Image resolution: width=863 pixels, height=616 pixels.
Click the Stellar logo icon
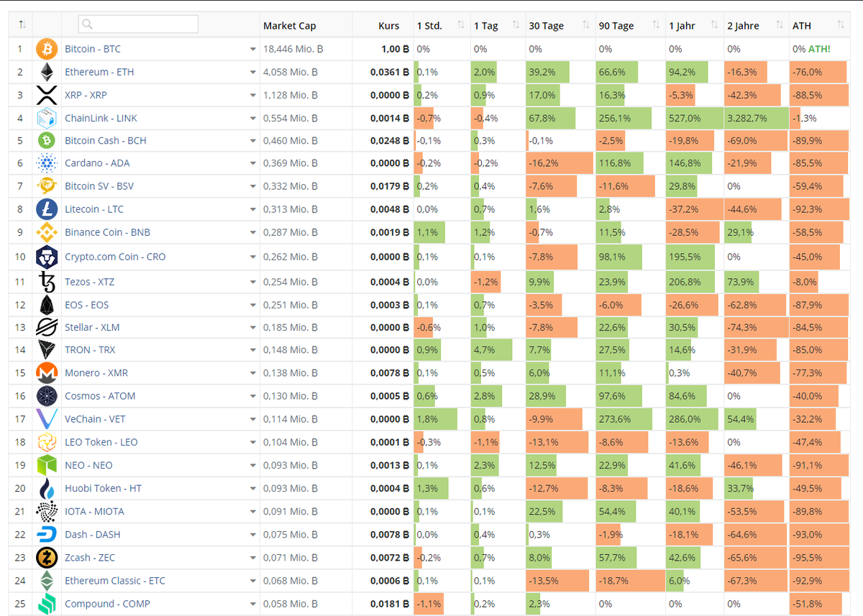point(47,327)
